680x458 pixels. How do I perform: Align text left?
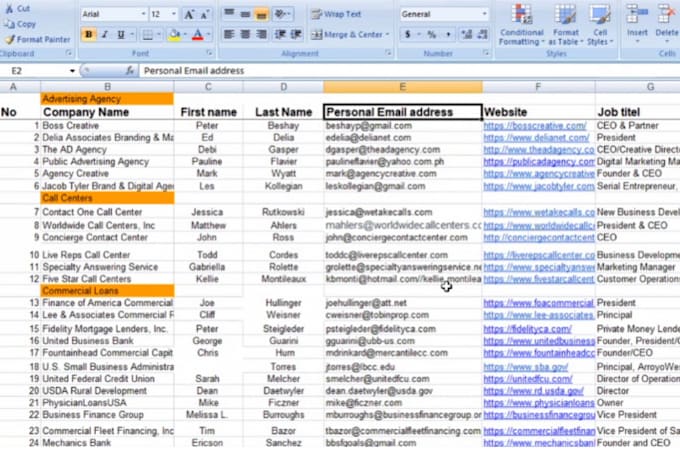(229, 34)
